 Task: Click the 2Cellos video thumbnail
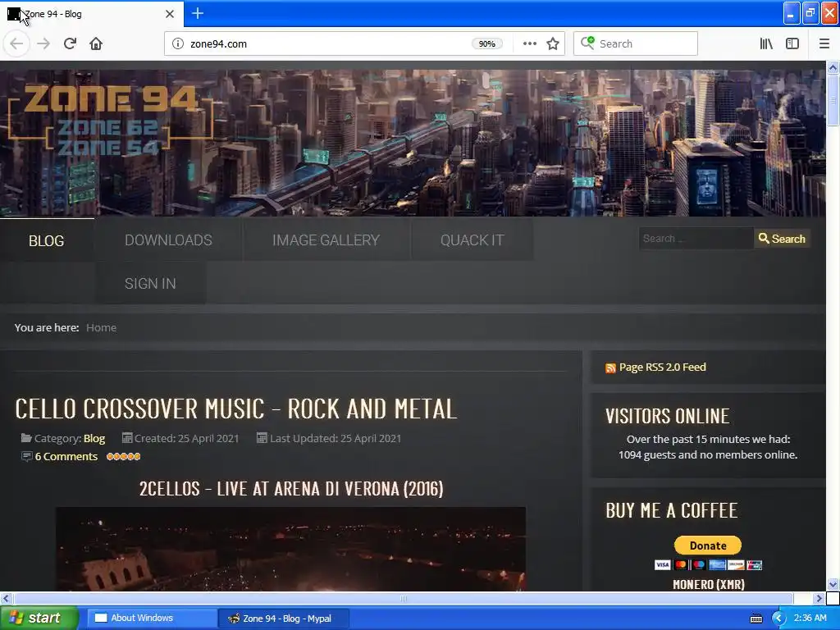point(290,549)
